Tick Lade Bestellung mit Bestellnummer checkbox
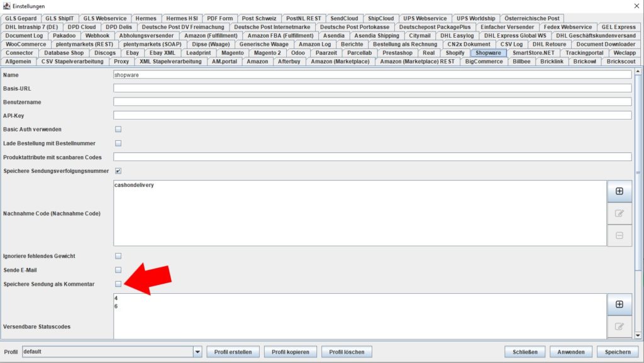 click(118, 143)
